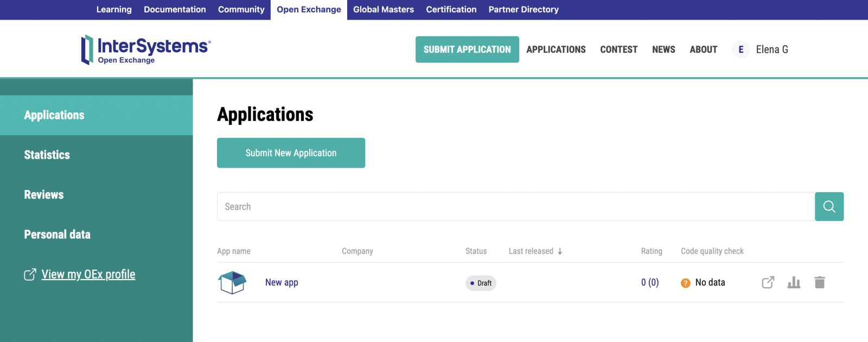Open the Partner Directory link
Image resolution: width=868 pixels, height=342 pixels.
[524, 9]
